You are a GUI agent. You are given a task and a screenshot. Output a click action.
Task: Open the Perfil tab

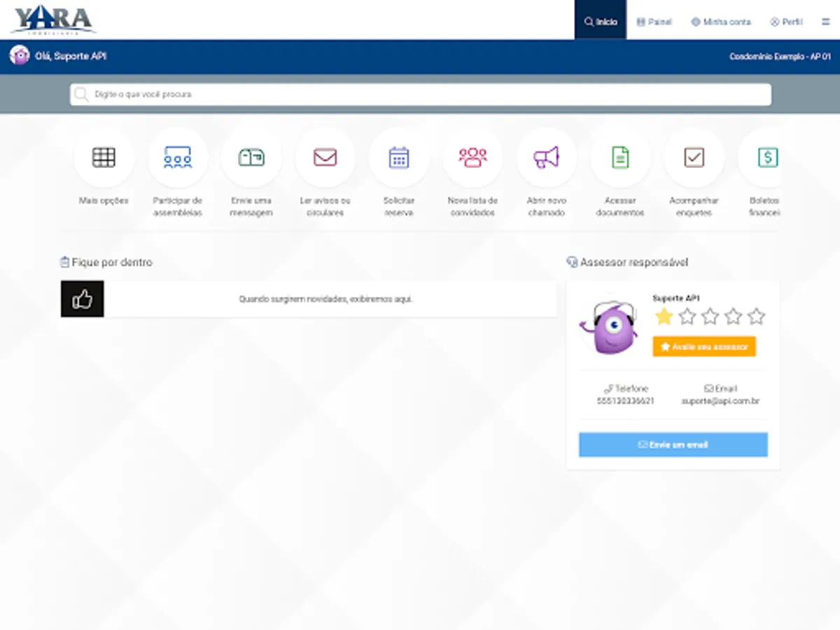point(786,22)
